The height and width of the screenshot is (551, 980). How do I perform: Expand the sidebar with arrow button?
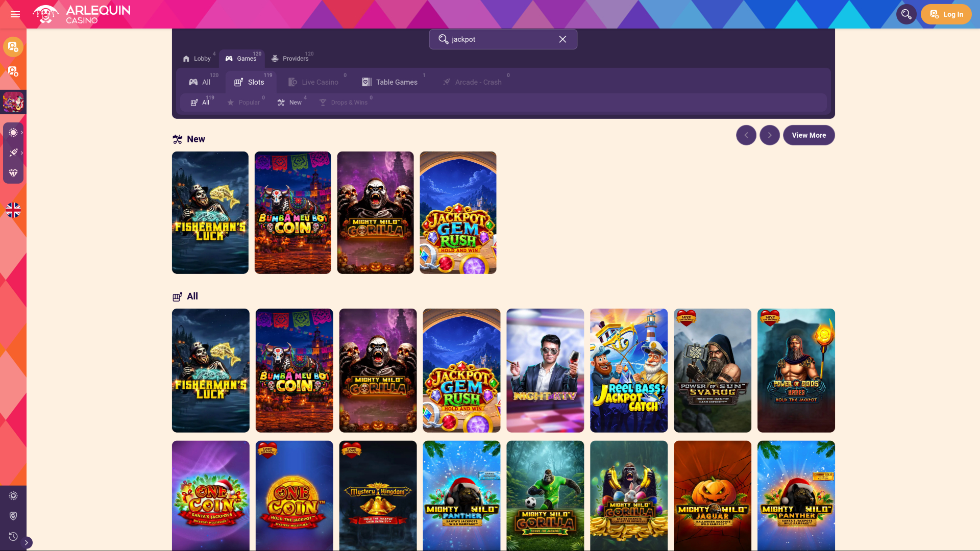[27, 543]
